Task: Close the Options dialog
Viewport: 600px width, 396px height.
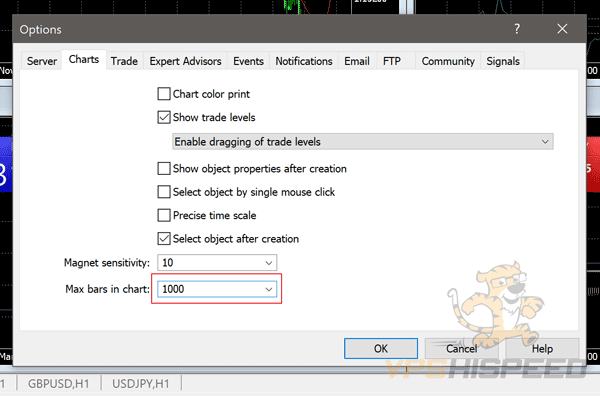Action: tap(562, 29)
